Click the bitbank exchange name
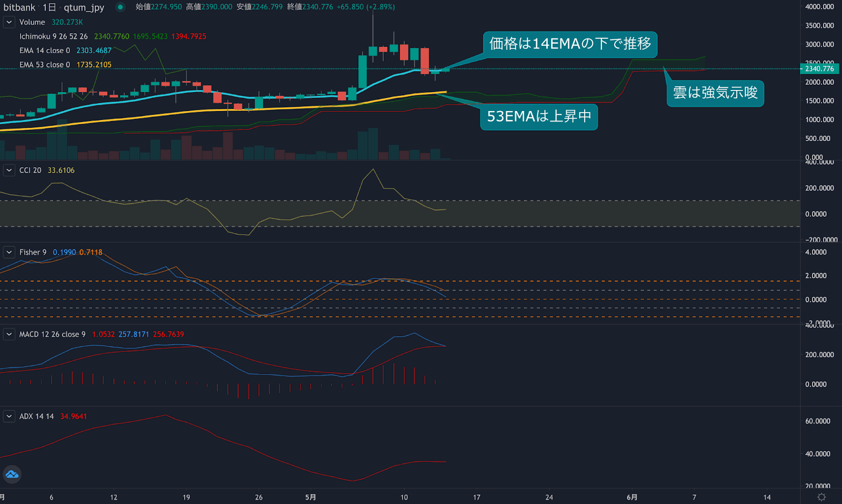 point(19,7)
